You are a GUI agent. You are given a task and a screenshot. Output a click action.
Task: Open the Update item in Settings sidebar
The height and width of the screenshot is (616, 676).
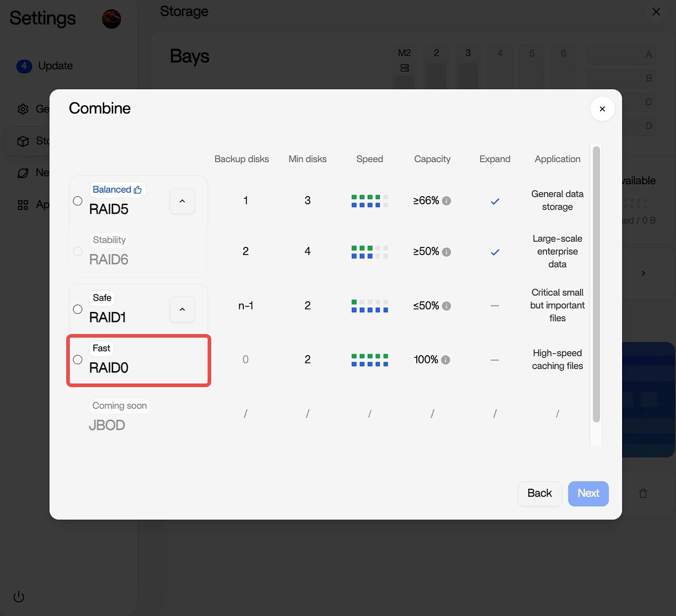point(45,66)
